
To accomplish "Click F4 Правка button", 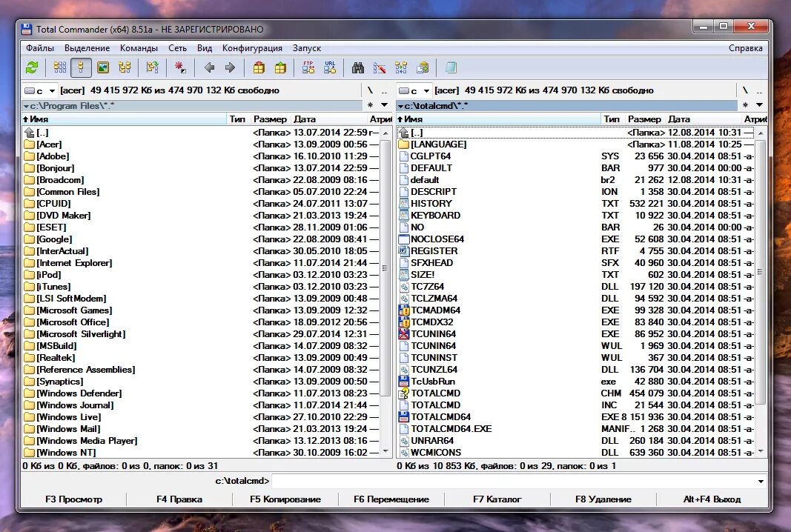I will [x=179, y=499].
